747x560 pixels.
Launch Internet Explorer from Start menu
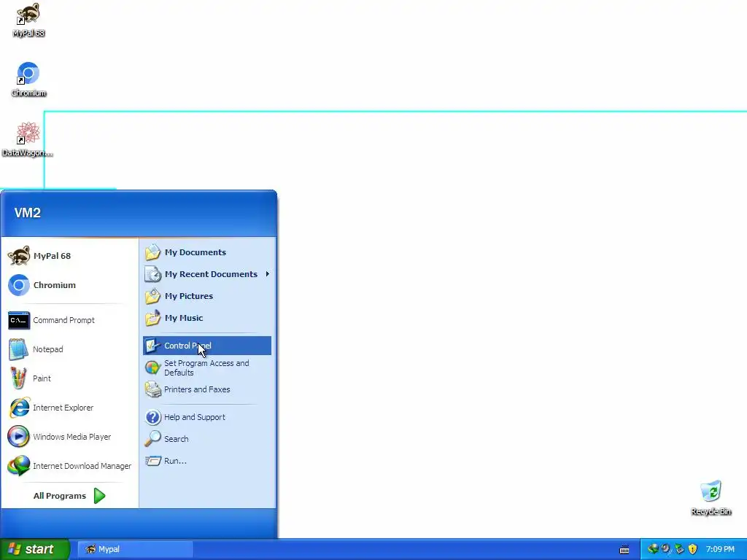[69, 408]
